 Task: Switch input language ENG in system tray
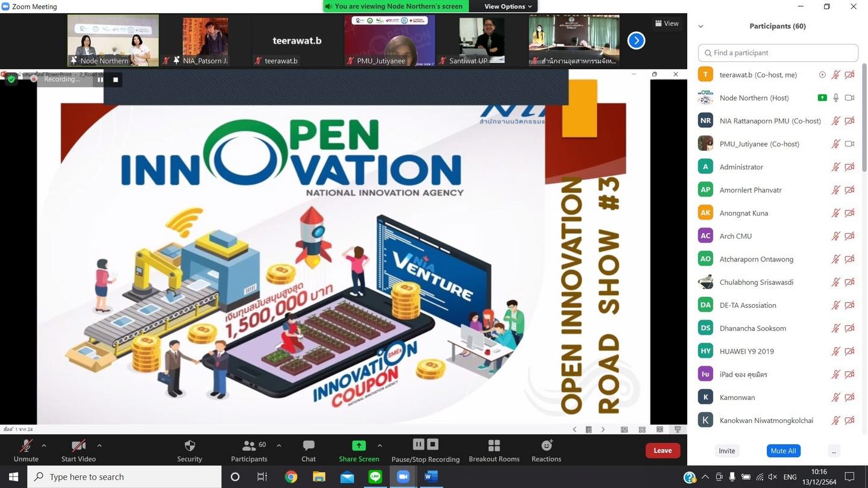[789, 477]
